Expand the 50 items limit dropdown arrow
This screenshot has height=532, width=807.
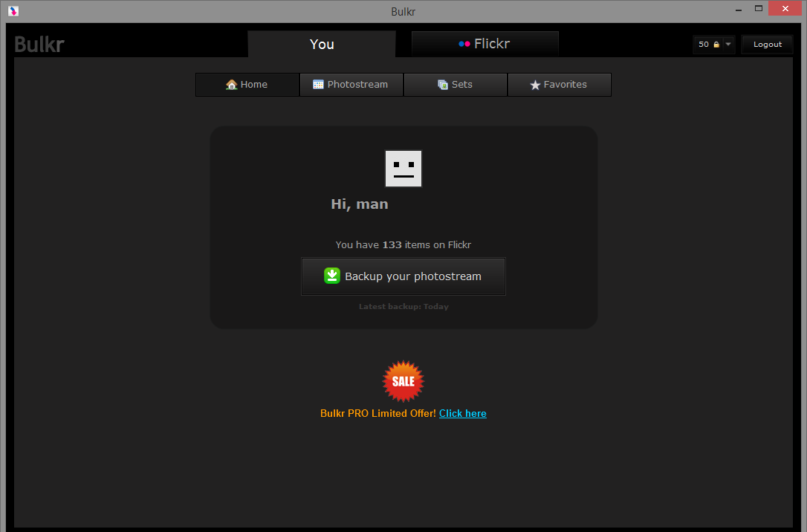(x=728, y=45)
